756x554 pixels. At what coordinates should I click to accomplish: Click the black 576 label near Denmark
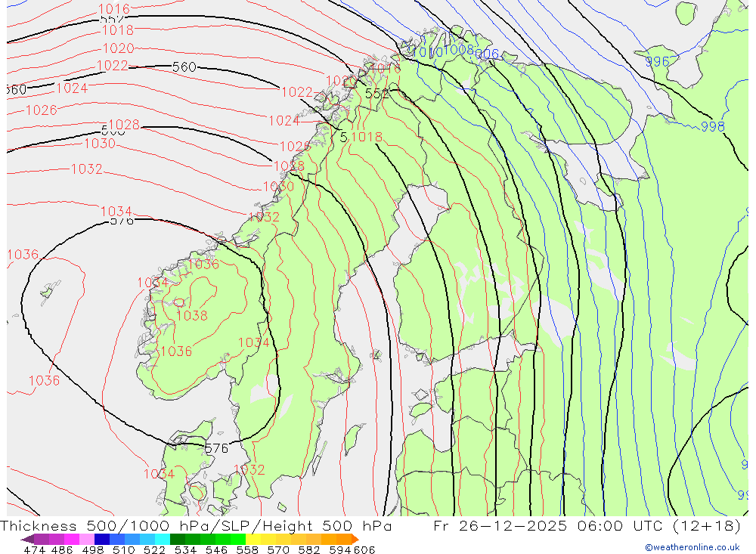pos(216,448)
